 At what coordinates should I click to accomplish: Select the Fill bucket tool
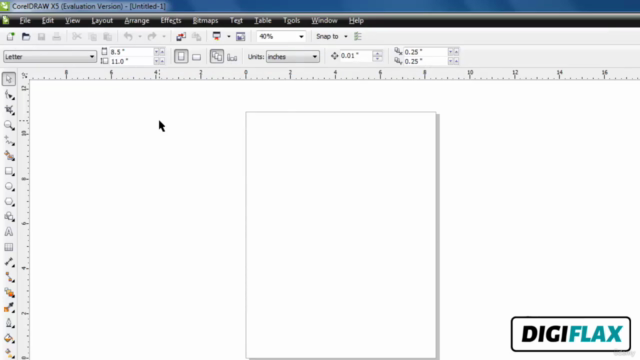coord(9,338)
